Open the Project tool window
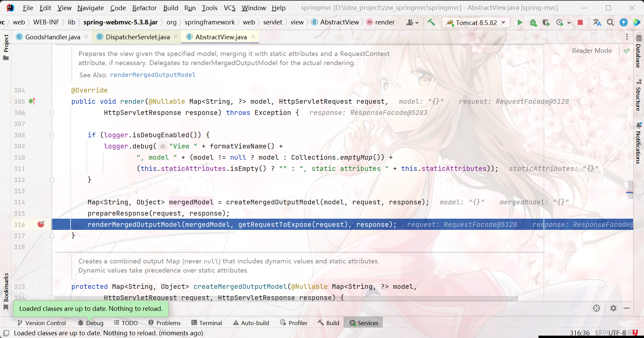This screenshot has height=338, width=644. coord(6,47)
